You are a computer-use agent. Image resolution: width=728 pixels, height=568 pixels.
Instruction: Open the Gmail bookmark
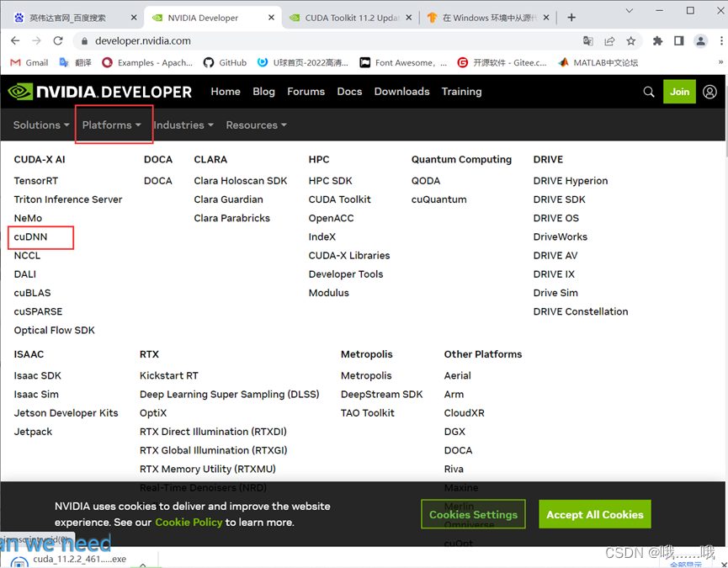(x=29, y=62)
